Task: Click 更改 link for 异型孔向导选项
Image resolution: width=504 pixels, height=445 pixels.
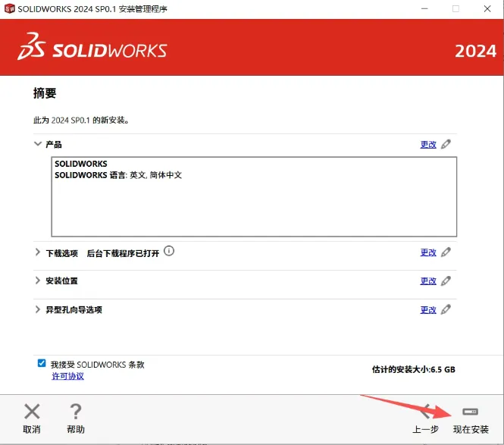Action: point(428,310)
